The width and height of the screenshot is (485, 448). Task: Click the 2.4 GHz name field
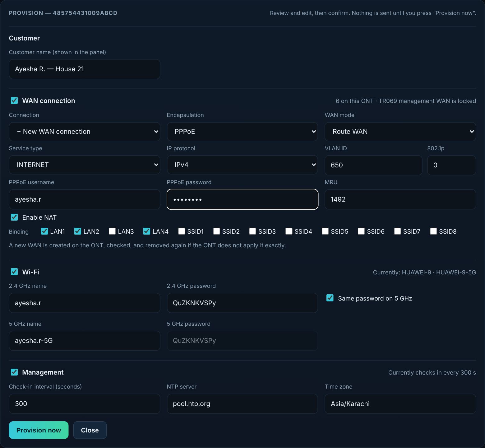tap(85, 303)
